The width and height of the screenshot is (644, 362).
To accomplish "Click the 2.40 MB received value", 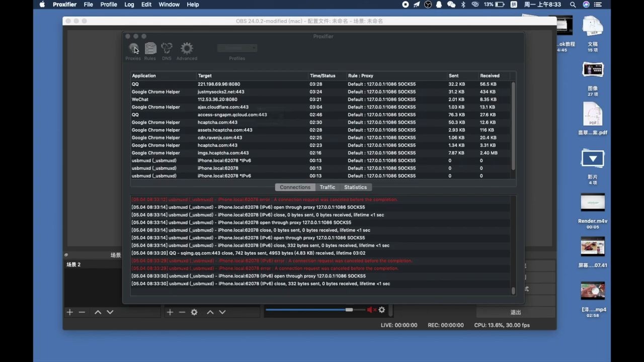I will (x=489, y=153).
